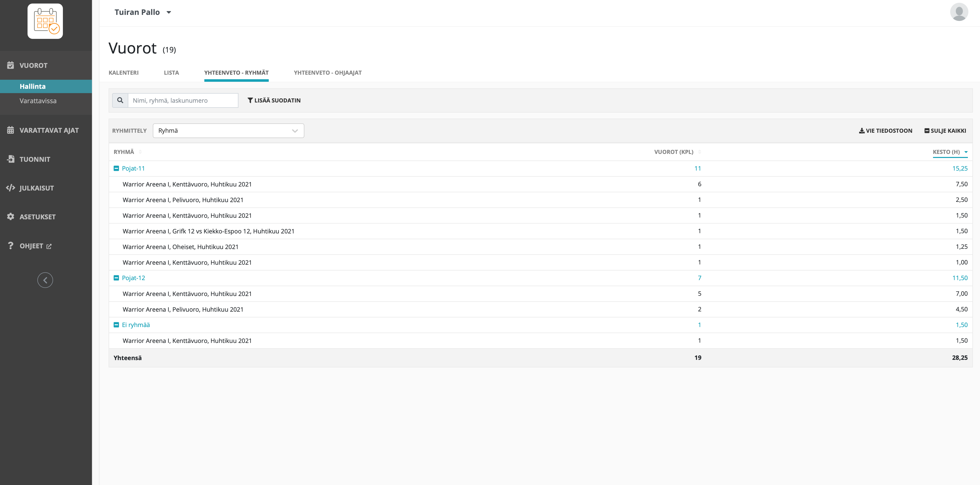Click Pojat-12 Kenttävuoro row with 7,00

(541, 294)
